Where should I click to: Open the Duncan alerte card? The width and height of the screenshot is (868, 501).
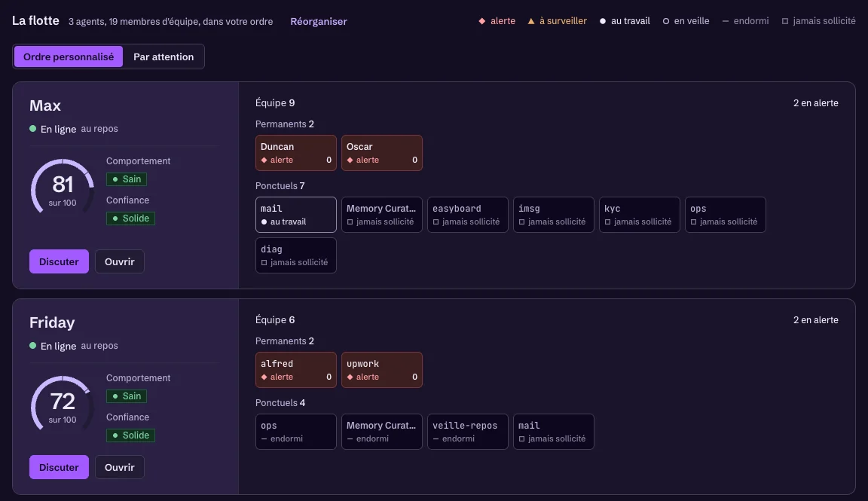click(295, 153)
